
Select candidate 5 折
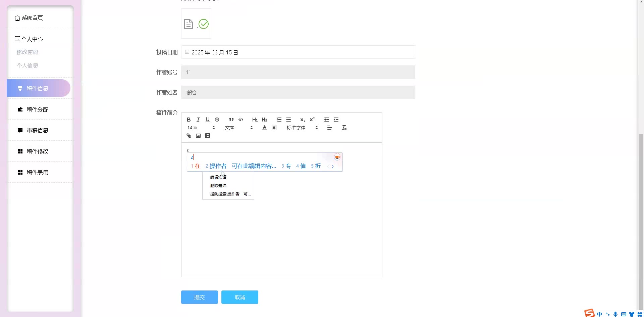[316, 166]
